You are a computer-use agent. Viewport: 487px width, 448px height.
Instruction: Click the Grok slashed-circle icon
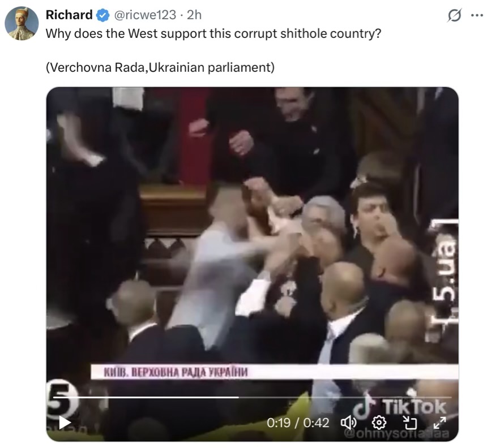click(454, 15)
